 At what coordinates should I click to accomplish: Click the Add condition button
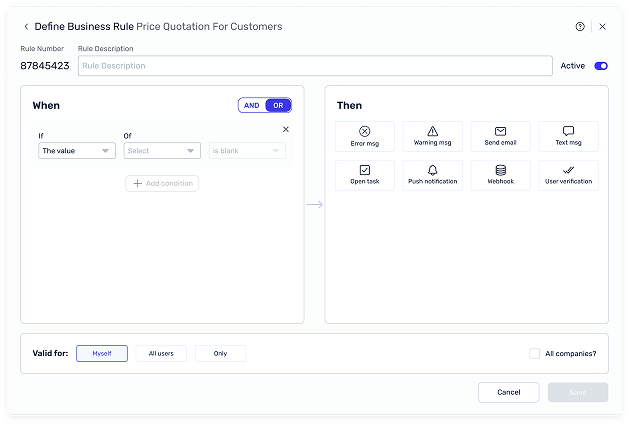point(162,183)
